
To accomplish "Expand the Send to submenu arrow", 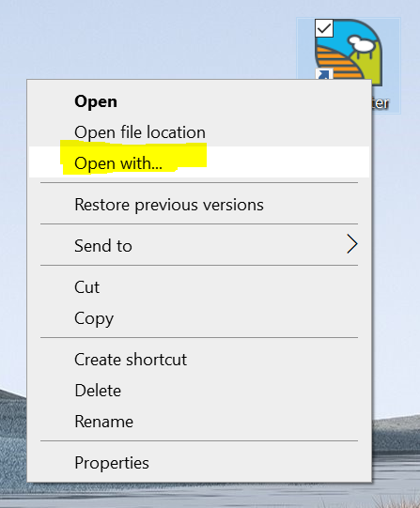I will [352, 244].
